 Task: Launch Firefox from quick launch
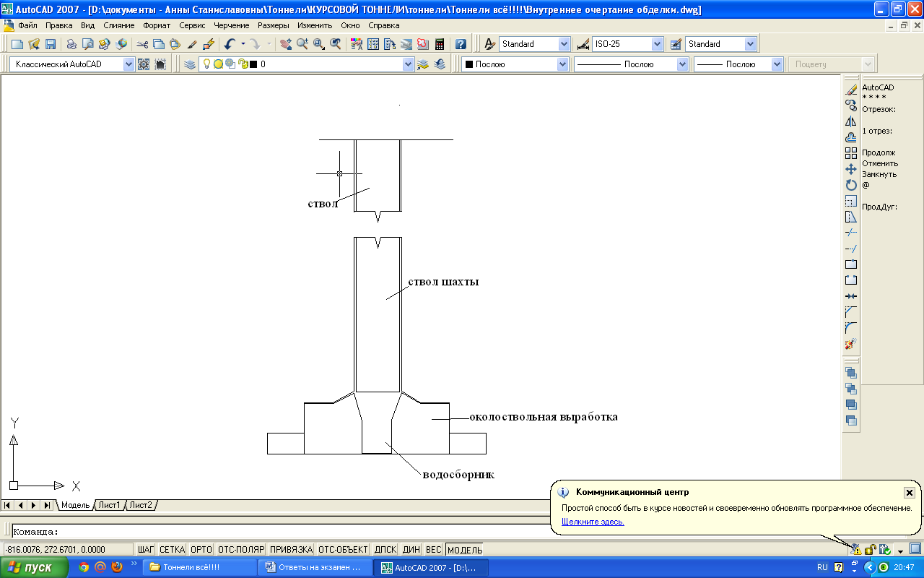[x=117, y=567]
